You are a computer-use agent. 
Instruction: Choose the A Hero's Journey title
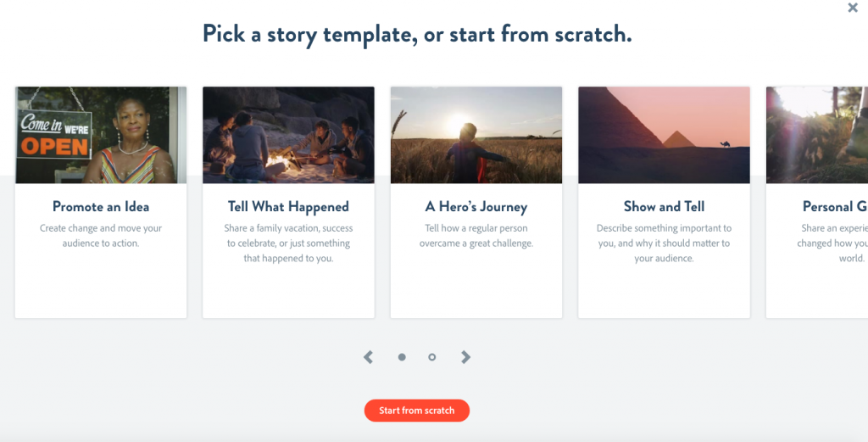(x=476, y=207)
